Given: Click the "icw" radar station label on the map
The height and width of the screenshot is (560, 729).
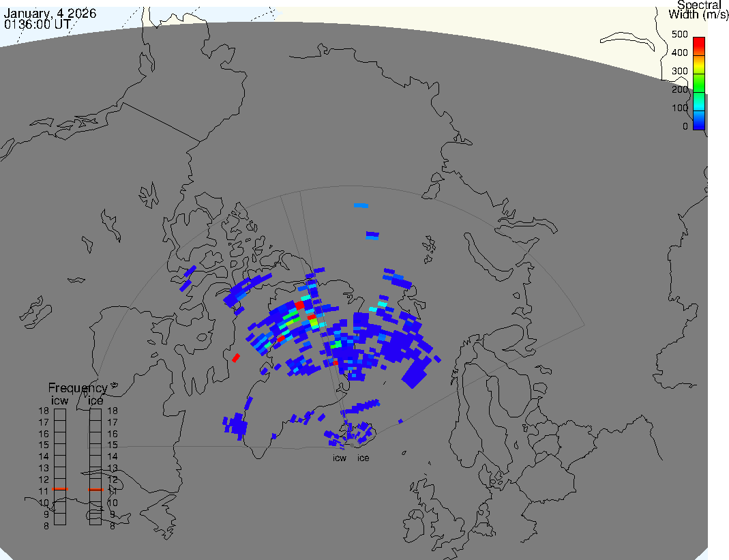Looking at the screenshot, I should (340, 458).
